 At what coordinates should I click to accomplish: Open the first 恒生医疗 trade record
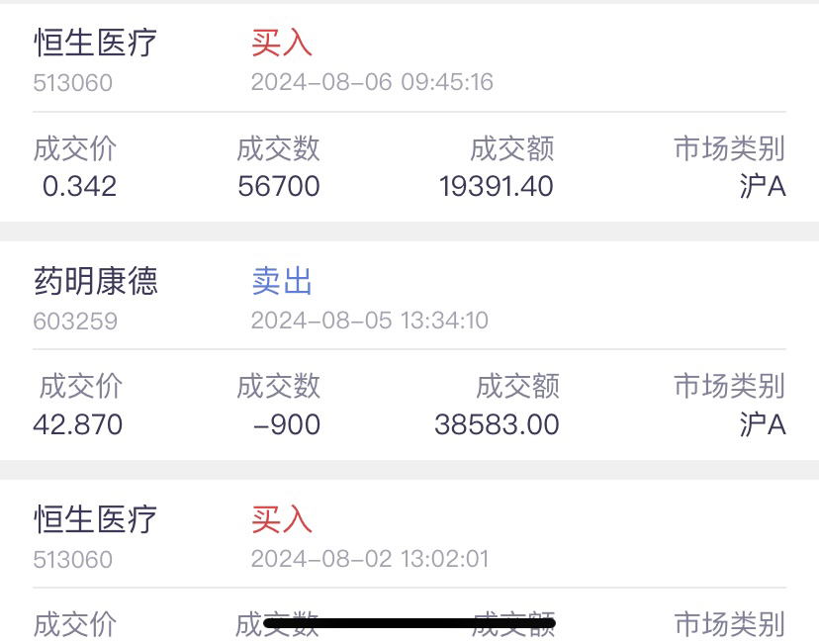click(409, 113)
